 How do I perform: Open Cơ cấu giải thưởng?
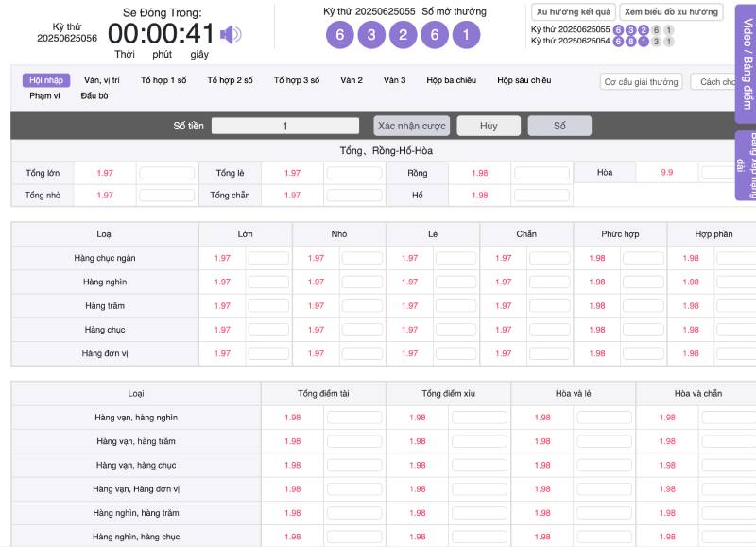tap(642, 82)
